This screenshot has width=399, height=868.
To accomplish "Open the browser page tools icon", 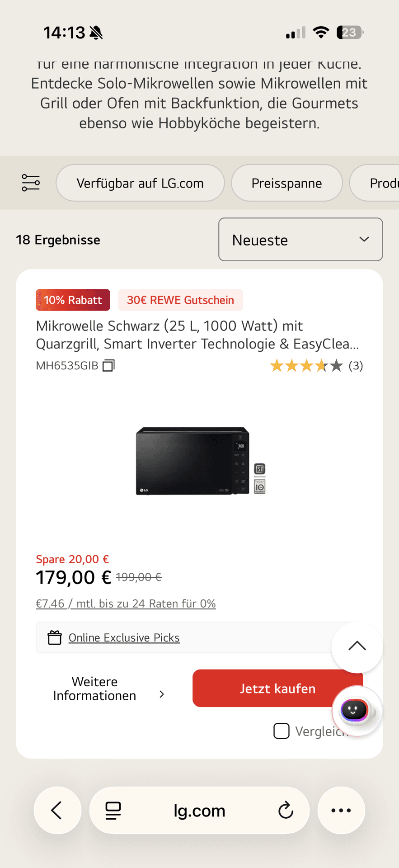I will point(113,811).
